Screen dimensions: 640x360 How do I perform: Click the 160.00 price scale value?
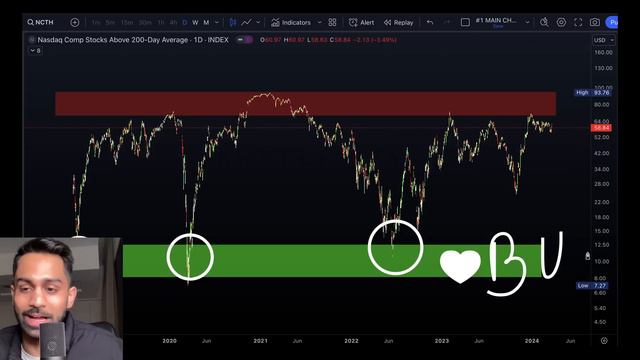coord(603,52)
